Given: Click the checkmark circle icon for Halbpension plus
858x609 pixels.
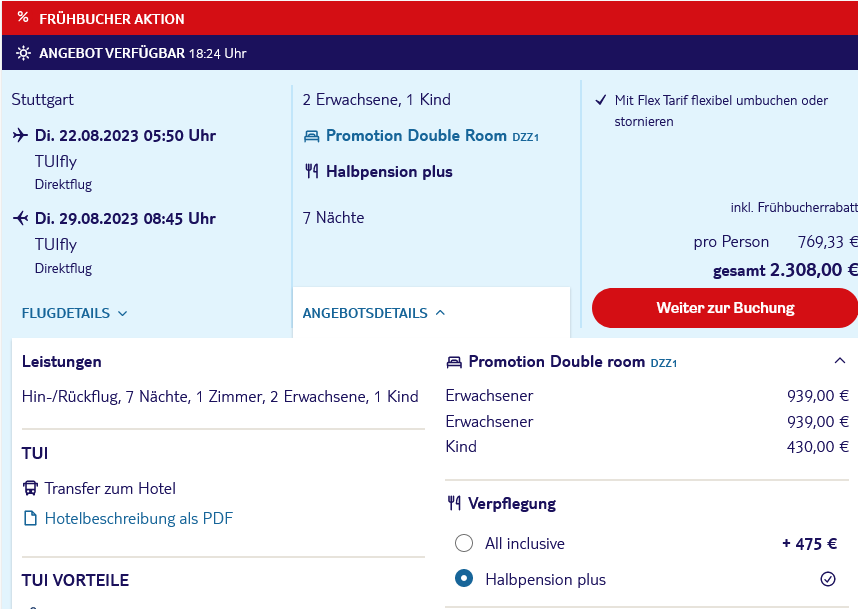Looking at the screenshot, I should [828, 579].
